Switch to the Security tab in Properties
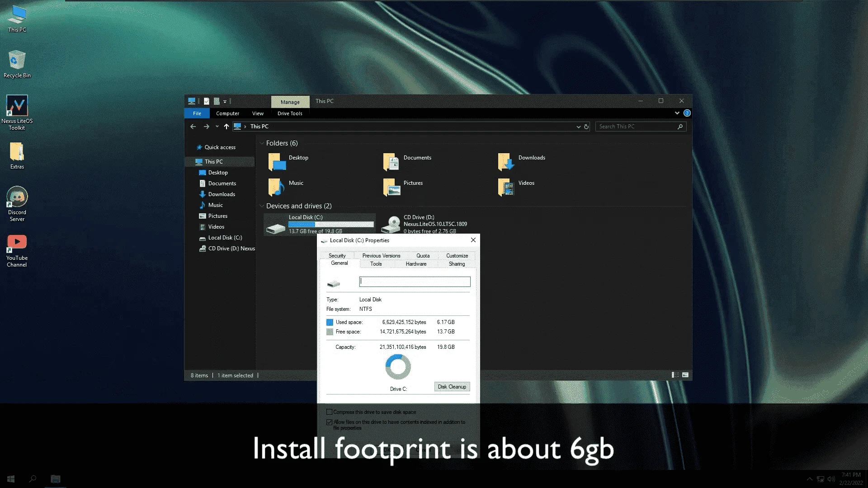 (x=337, y=256)
